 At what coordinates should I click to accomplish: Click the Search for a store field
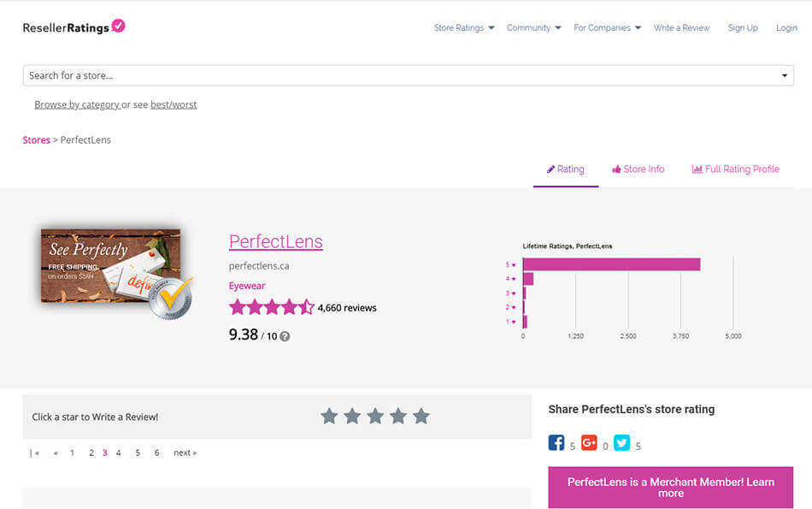pos(408,75)
